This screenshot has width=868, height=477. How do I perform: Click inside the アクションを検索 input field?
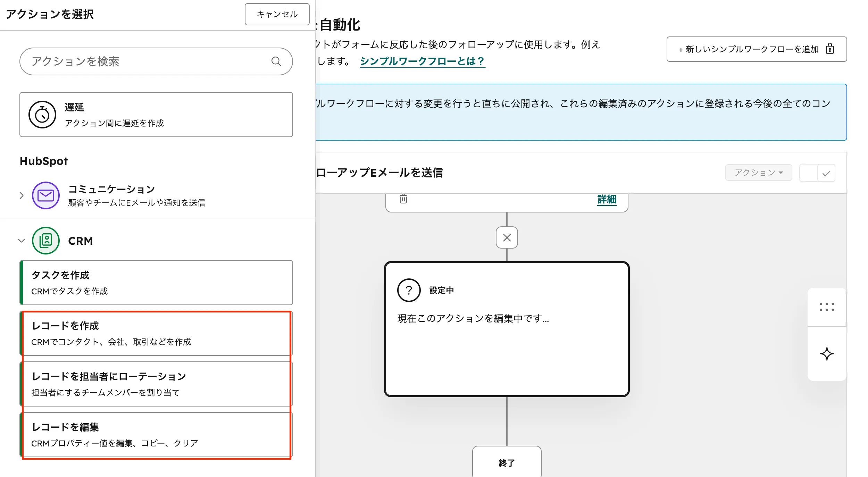139,61
